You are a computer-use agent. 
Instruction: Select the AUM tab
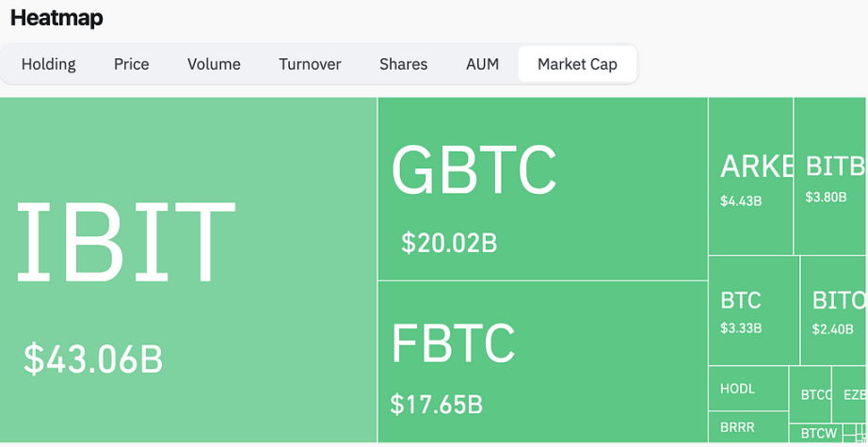click(482, 64)
